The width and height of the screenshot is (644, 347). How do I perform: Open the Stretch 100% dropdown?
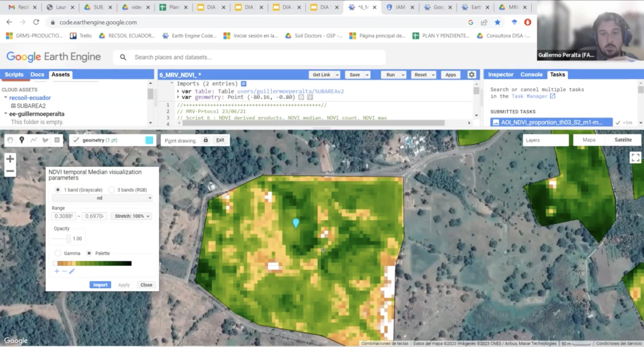click(x=131, y=216)
